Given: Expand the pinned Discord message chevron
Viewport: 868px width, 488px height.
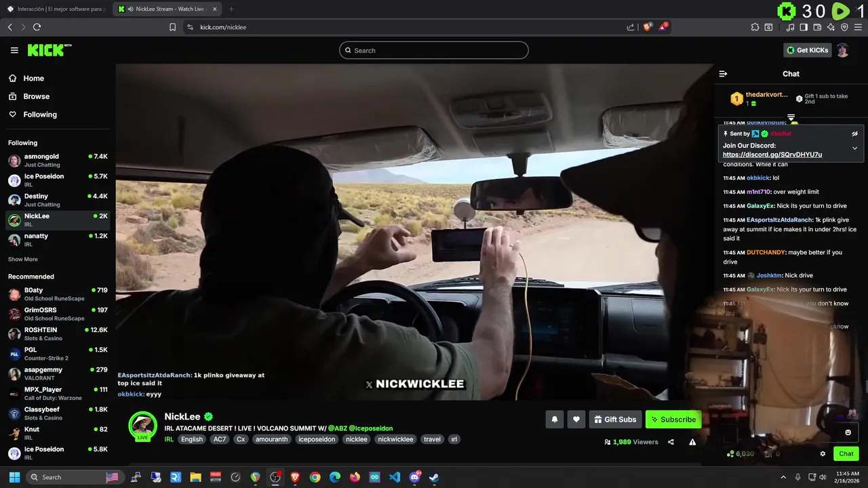Looking at the screenshot, I should (x=854, y=148).
